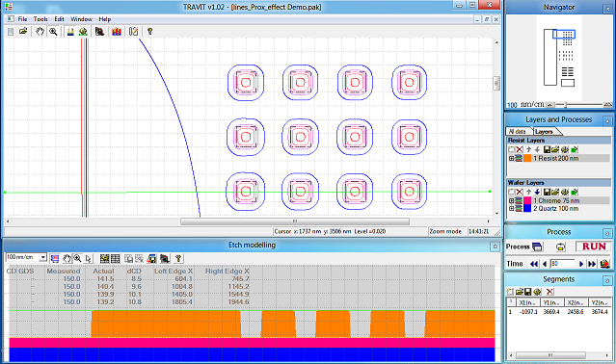Delete resist layer with red X icon
Viewport: 616px width, 364px height.
click(x=520, y=149)
